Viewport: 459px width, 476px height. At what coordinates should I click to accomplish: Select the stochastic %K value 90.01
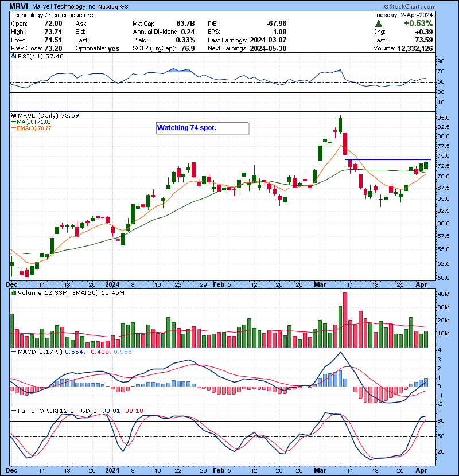[x=111, y=411]
